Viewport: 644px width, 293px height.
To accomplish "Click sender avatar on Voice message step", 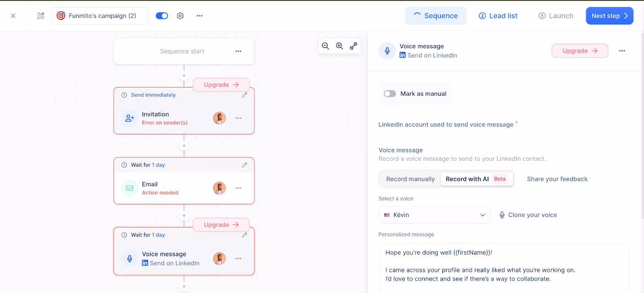I will click(x=219, y=258).
